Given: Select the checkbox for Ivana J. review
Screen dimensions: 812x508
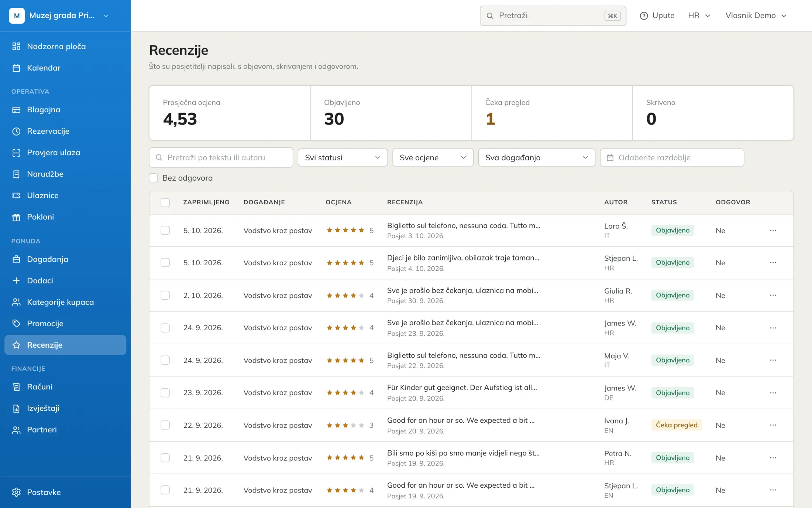Looking at the screenshot, I should [x=165, y=425].
